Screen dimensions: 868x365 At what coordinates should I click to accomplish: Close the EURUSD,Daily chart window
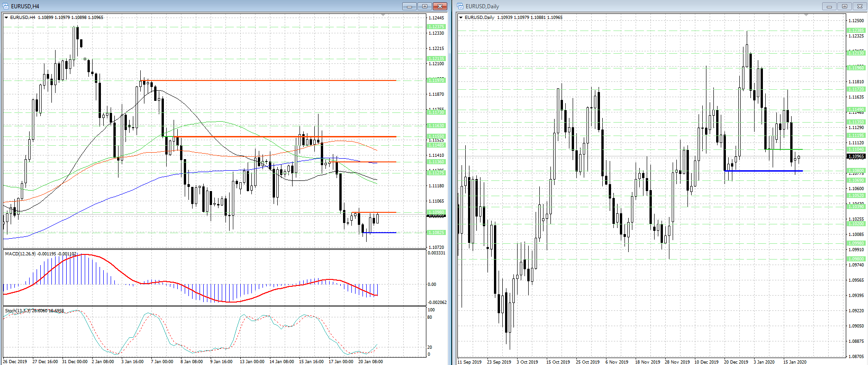click(860, 6)
